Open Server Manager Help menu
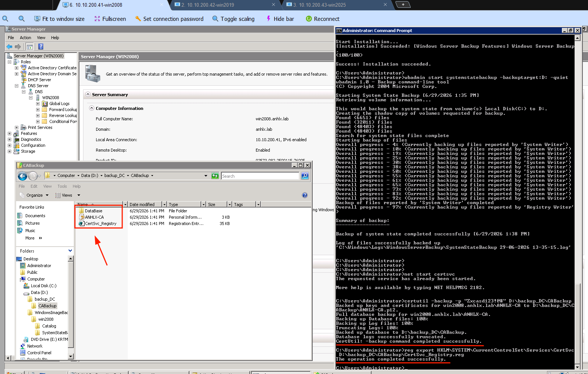588x374 pixels. point(55,38)
